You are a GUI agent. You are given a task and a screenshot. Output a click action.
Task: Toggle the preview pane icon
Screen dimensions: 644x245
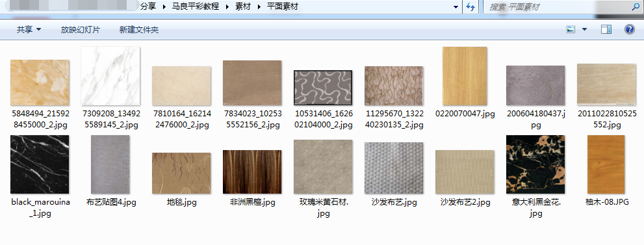pos(606,29)
